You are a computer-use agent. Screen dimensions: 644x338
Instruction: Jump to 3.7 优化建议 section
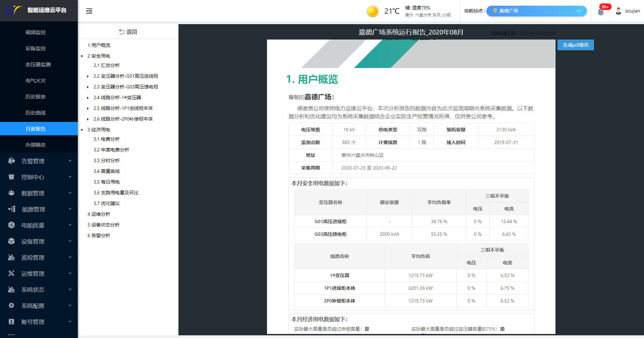(106, 203)
